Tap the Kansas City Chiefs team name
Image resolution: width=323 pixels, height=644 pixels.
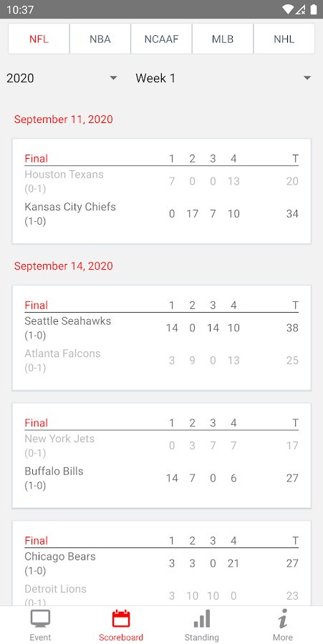click(70, 207)
